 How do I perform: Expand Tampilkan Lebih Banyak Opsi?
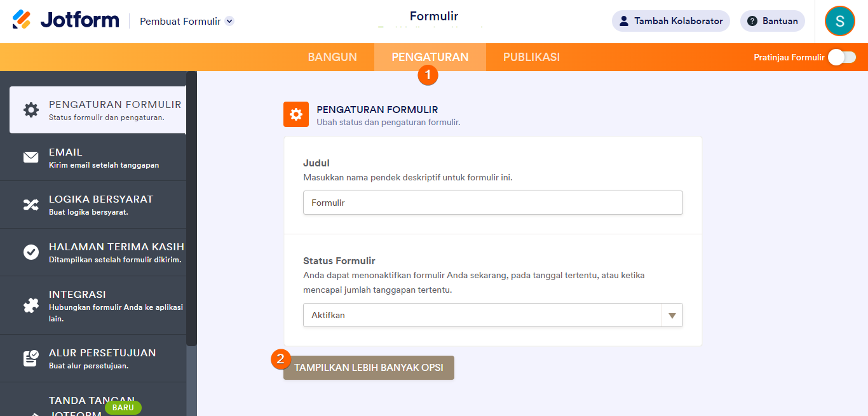(369, 368)
